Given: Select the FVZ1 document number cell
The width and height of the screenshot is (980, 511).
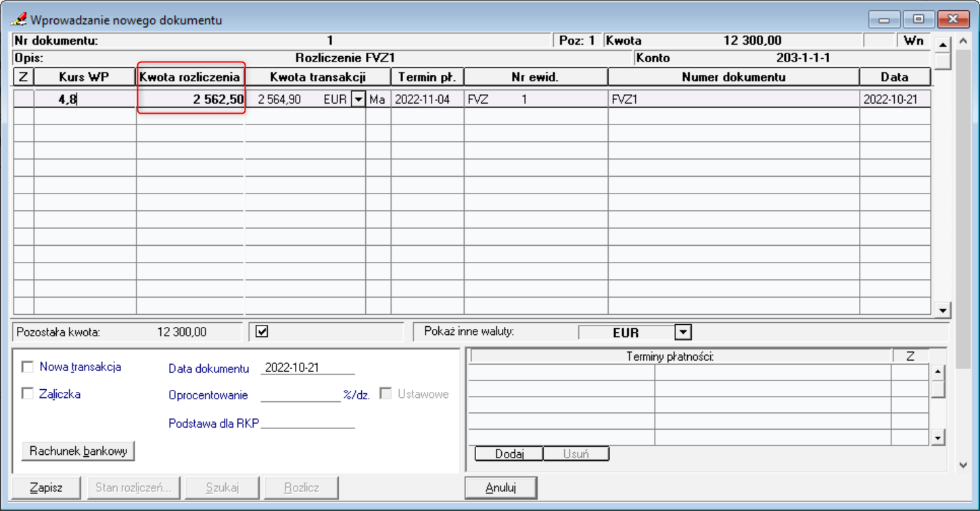Looking at the screenshot, I should 734,99.
